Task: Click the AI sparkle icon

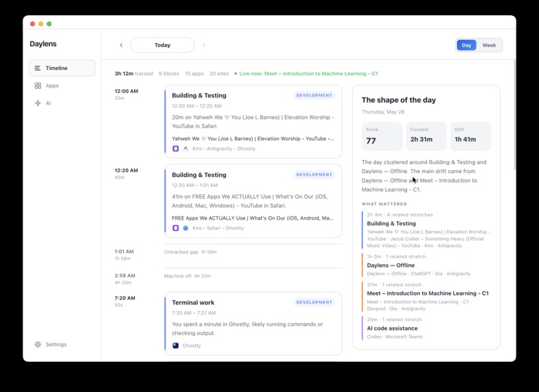Action: click(38, 103)
